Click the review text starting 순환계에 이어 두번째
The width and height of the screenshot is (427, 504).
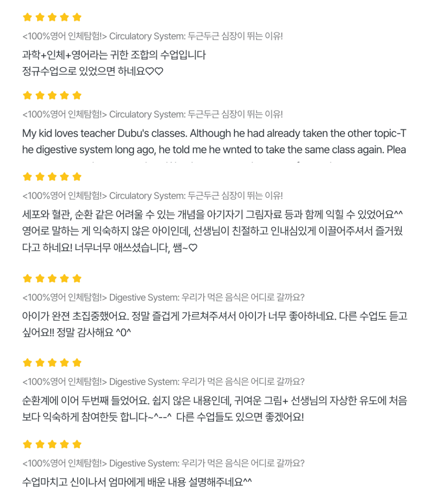pyautogui.click(x=214, y=409)
